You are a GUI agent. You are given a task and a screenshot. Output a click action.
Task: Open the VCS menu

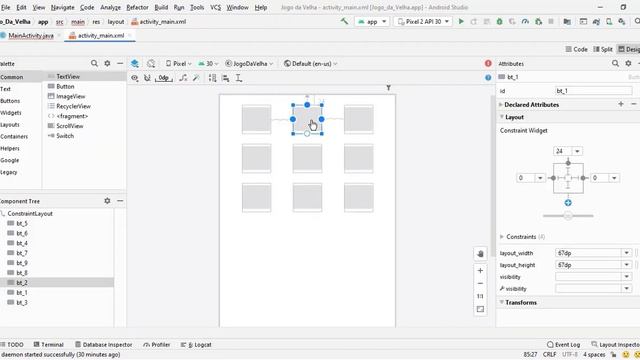(215, 7)
